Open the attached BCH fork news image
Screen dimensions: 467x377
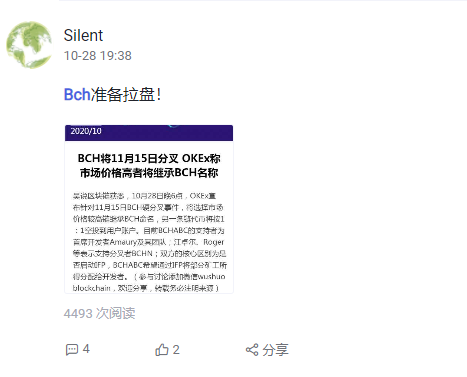[x=149, y=209]
